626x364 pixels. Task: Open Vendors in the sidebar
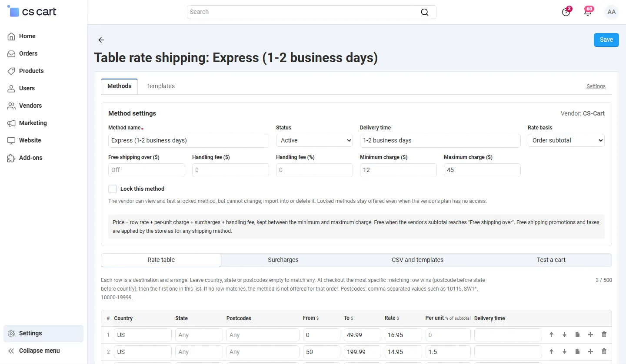tap(43, 106)
